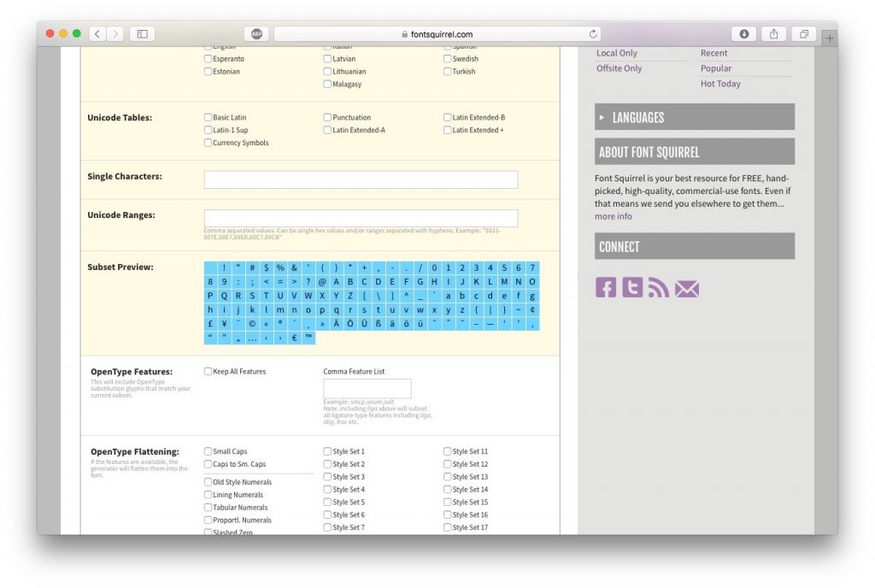Viewport: 875px width, 588px height.
Task: Focus the Comma Feature List field
Action: pos(367,388)
